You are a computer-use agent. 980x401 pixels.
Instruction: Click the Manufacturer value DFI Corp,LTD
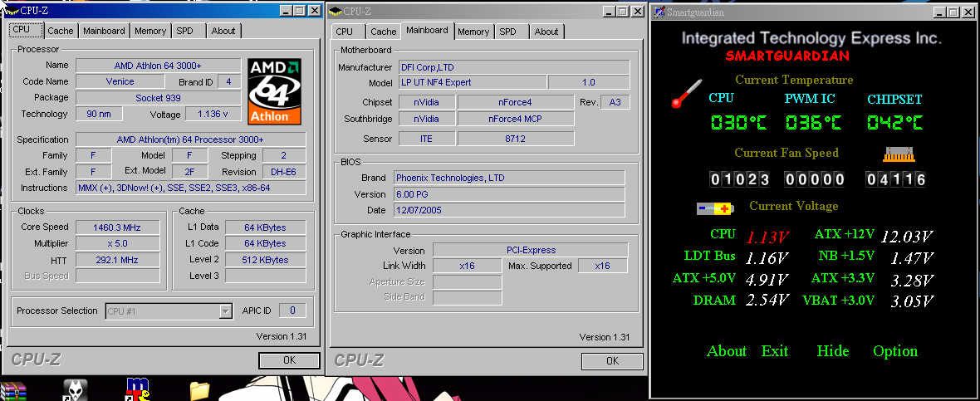[514, 66]
